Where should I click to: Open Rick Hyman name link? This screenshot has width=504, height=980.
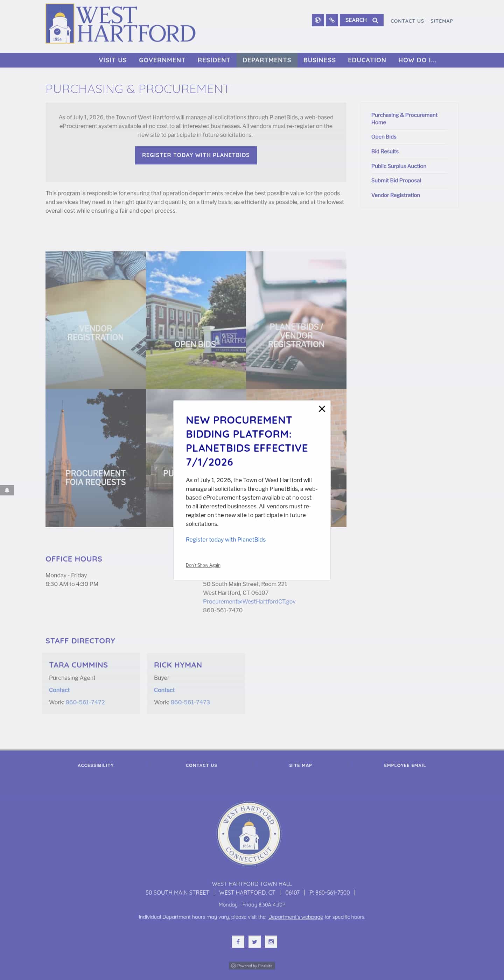178,665
